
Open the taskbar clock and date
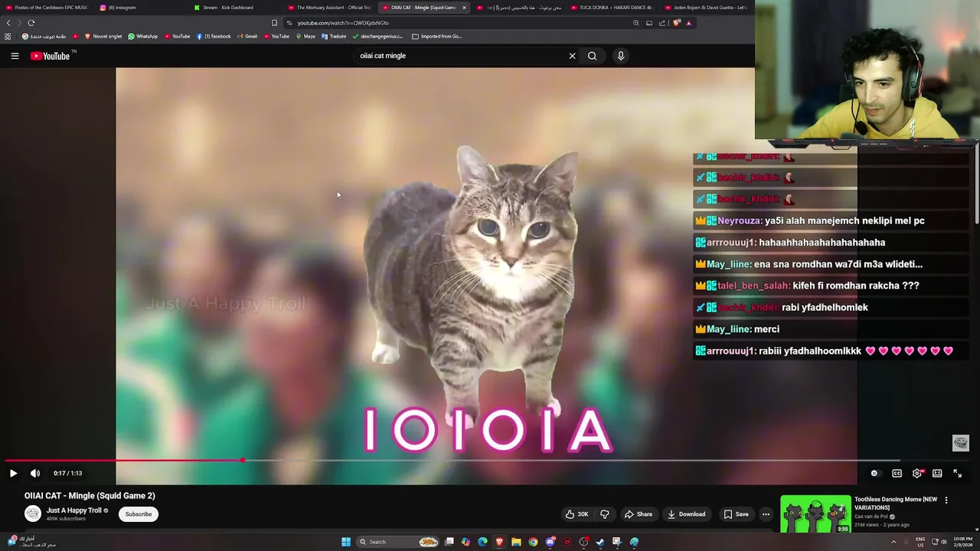point(962,542)
